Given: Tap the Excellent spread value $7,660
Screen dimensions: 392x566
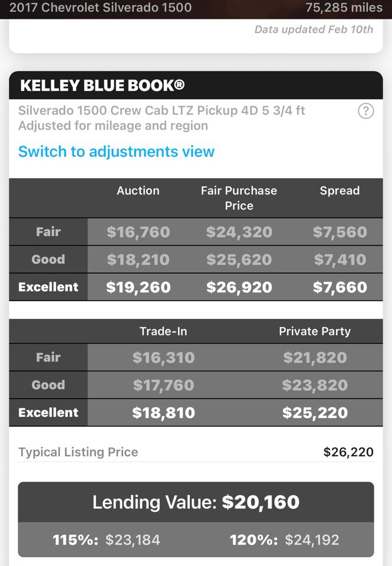Looking at the screenshot, I should coord(340,287).
